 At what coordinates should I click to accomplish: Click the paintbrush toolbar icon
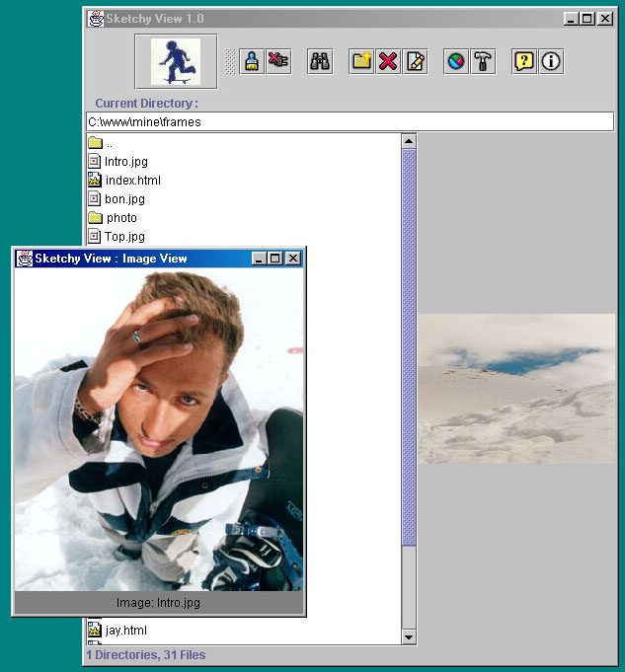point(253,61)
